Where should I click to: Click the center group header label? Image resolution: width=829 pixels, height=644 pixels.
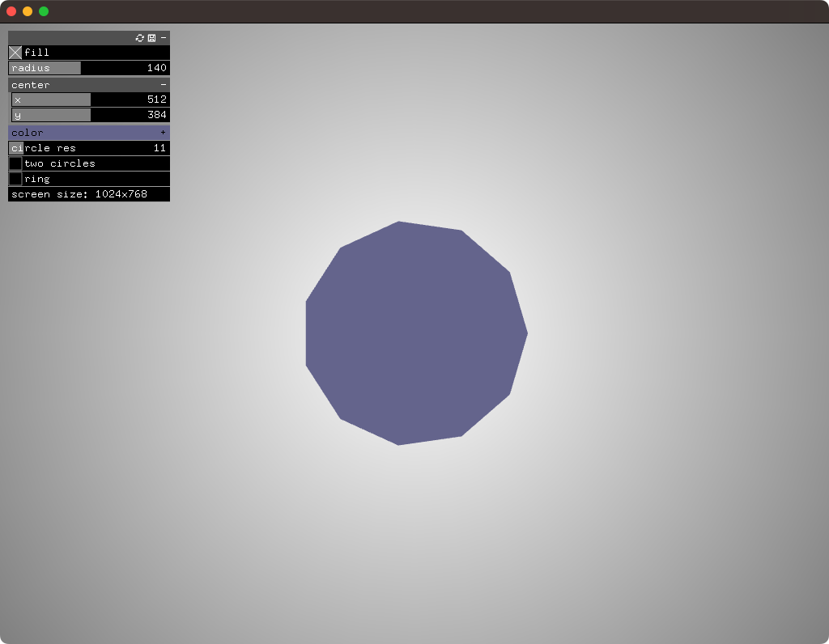pyautogui.click(x=31, y=85)
